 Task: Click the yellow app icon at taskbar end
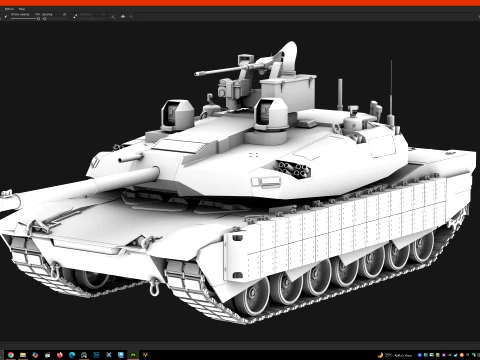click(x=145, y=355)
